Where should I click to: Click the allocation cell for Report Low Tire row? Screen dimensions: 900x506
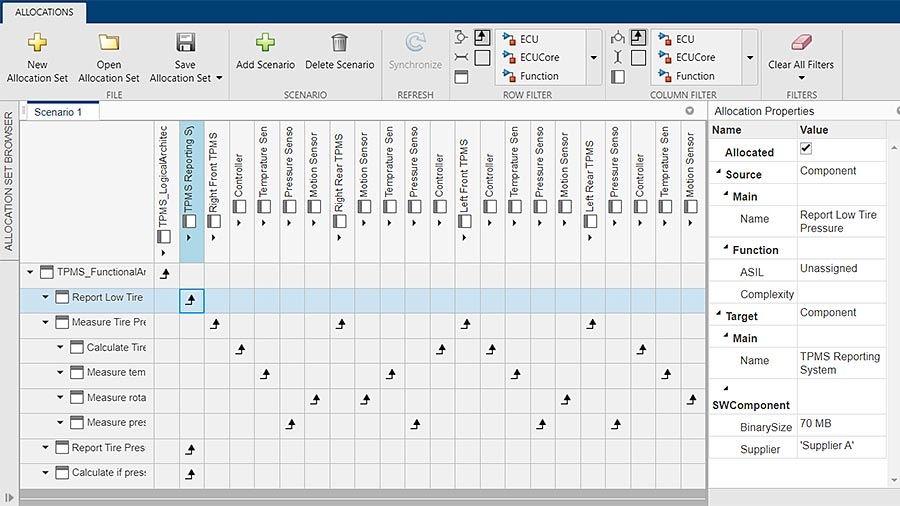[x=191, y=299]
